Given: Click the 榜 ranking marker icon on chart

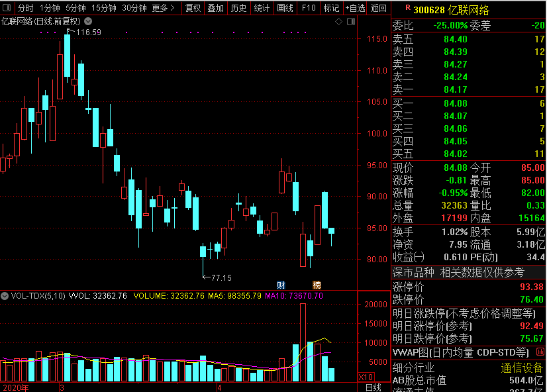Looking at the screenshot, I should [x=317, y=285].
